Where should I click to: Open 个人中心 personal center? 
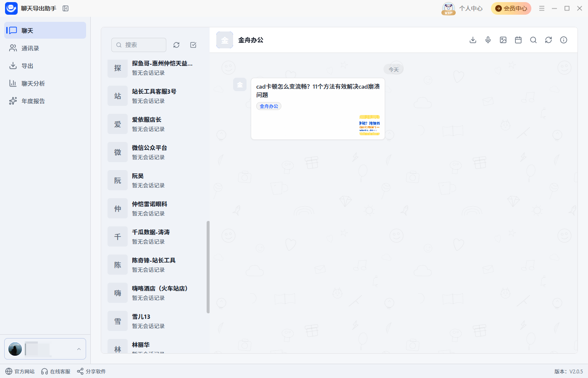(471, 8)
